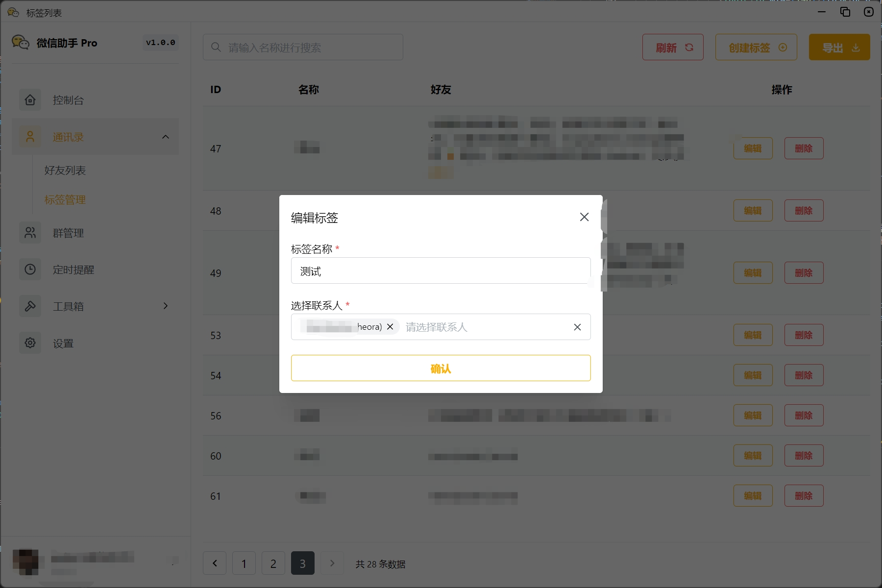
Task: Focus the 标签名称 input field
Action: pos(441,271)
